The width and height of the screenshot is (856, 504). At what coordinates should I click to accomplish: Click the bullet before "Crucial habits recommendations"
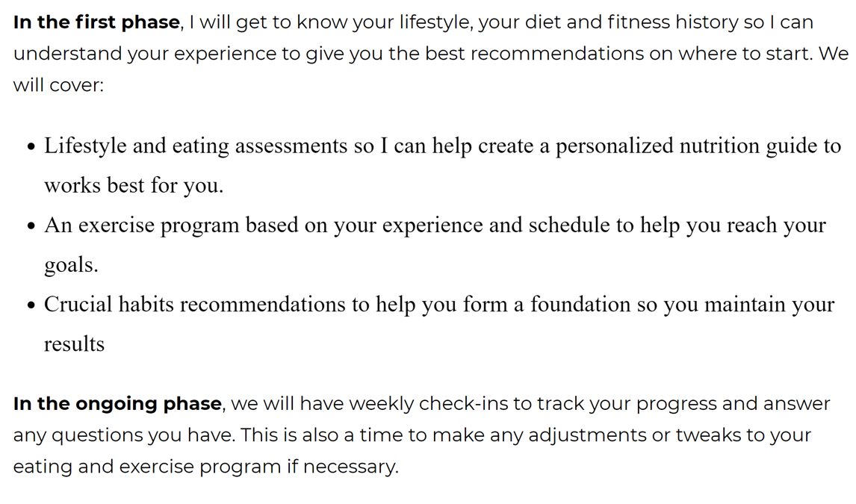(31, 305)
